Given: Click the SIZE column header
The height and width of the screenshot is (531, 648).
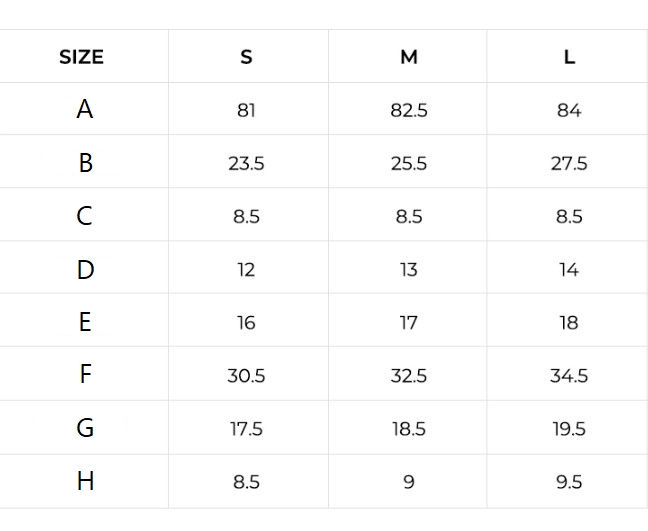Looking at the screenshot, I should (x=81, y=57).
